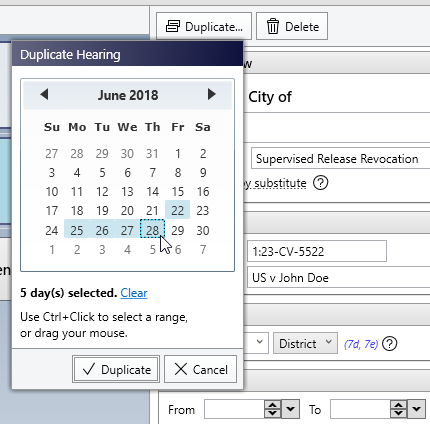Viewport: 430px width, 424px height.
Task: Open the To time dropdown arrow
Action: tap(416, 409)
